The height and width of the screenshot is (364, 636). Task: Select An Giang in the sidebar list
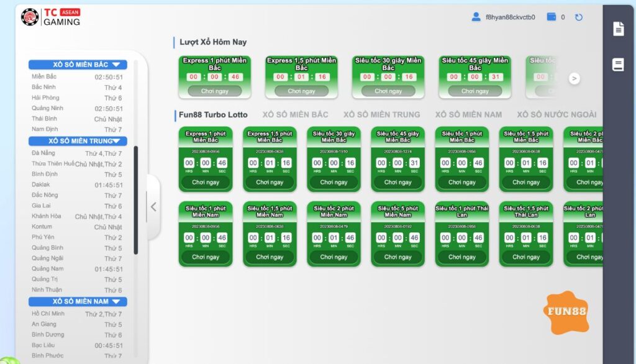point(76,324)
